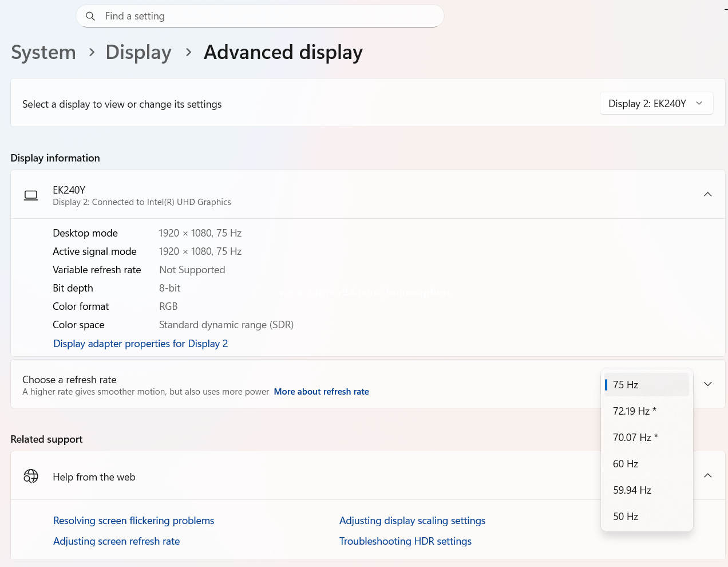Go back to System in breadcrumb
The width and height of the screenshot is (728, 567).
(x=43, y=52)
